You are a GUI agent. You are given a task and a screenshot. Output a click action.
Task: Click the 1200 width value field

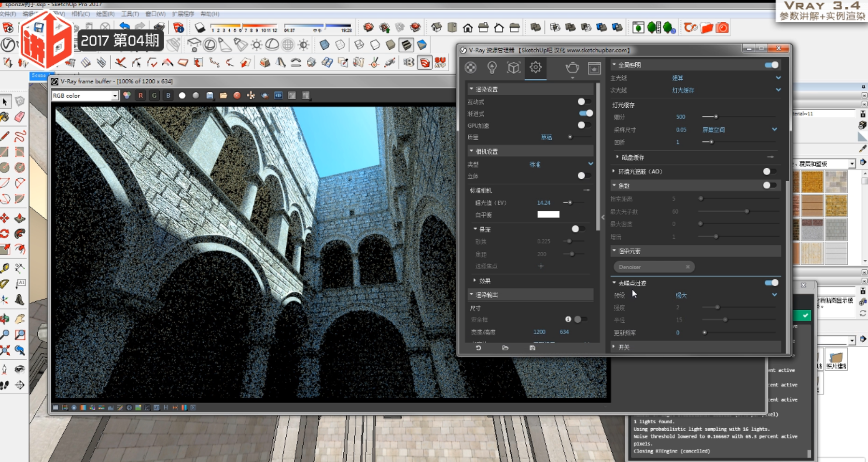[x=539, y=332]
